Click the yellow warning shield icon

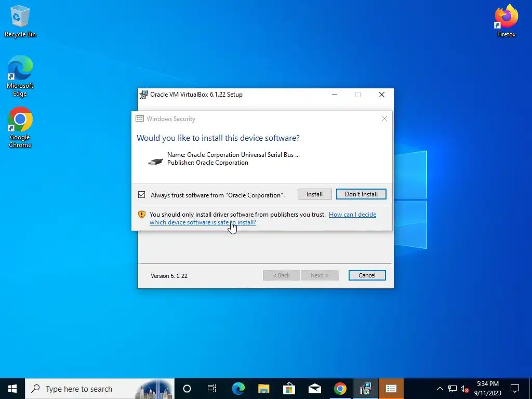(141, 215)
